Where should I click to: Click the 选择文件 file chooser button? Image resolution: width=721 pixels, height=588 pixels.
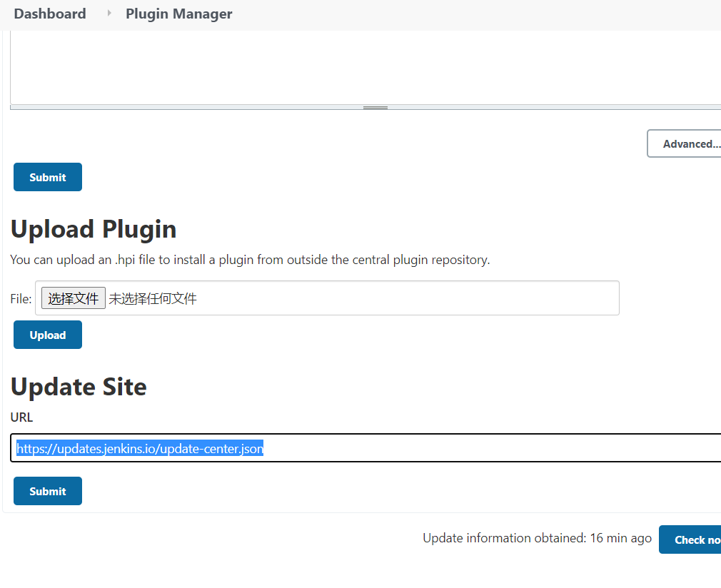coord(74,298)
